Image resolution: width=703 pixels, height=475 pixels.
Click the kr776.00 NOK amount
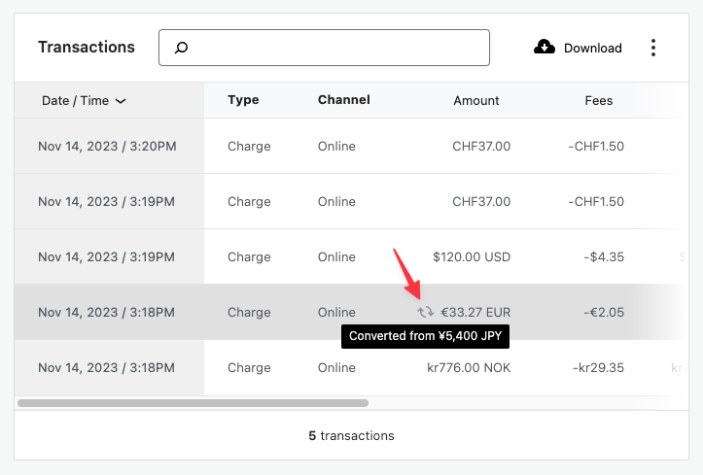click(x=469, y=368)
